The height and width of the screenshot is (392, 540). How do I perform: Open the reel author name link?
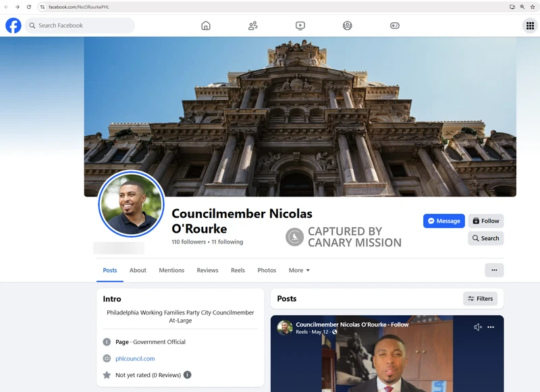tap(341, 325)
